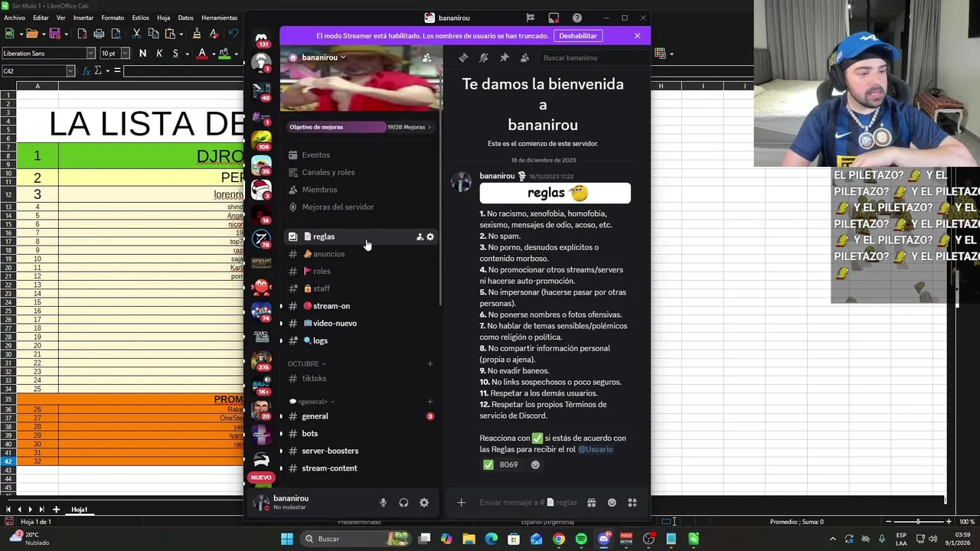The image size is (980, 551).
Task: Open Liberation Sans font name dropdown
Action: point(90,54)
